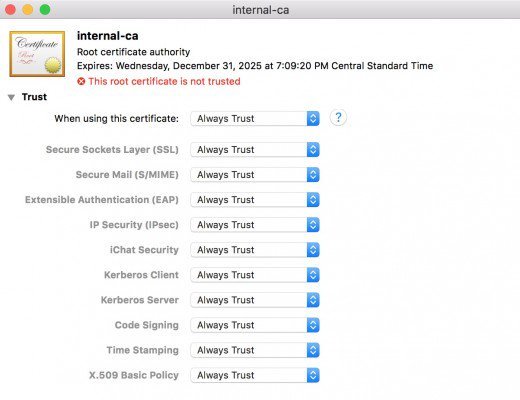Screen dimensions: 520x400
Task: Collapse the Trust section disclosure triangle
Action: (x=11, y=97)
